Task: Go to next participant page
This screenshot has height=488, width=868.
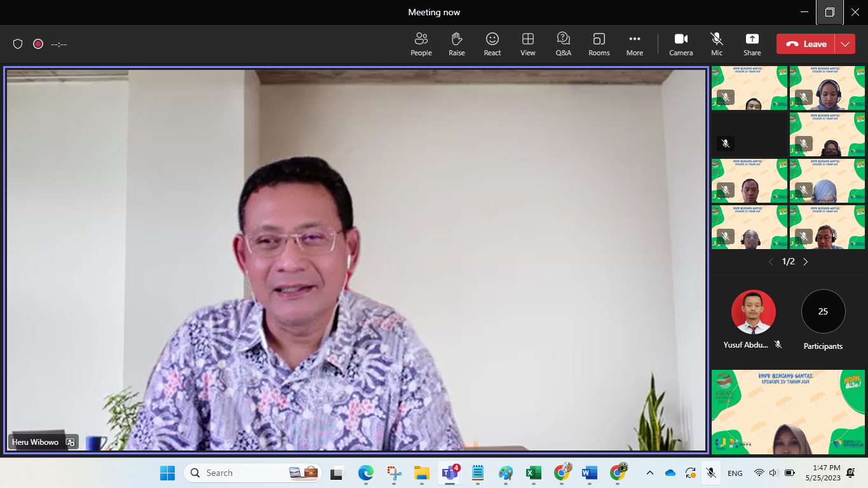Action: coord(806,262)
